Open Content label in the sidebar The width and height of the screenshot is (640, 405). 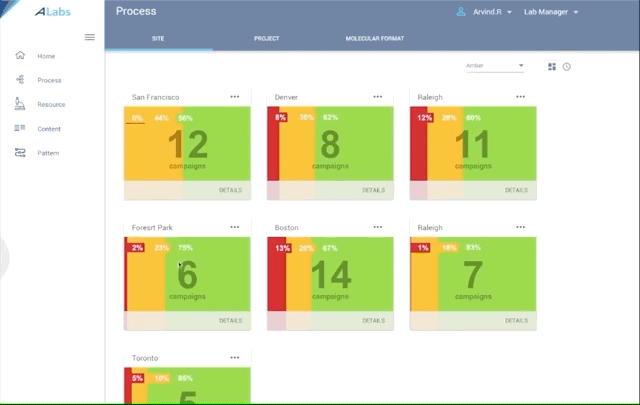coord(49,129)
